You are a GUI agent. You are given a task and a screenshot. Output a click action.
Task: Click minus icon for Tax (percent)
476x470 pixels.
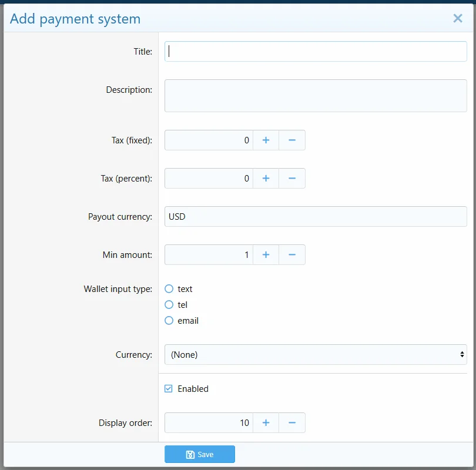(292, 179)
